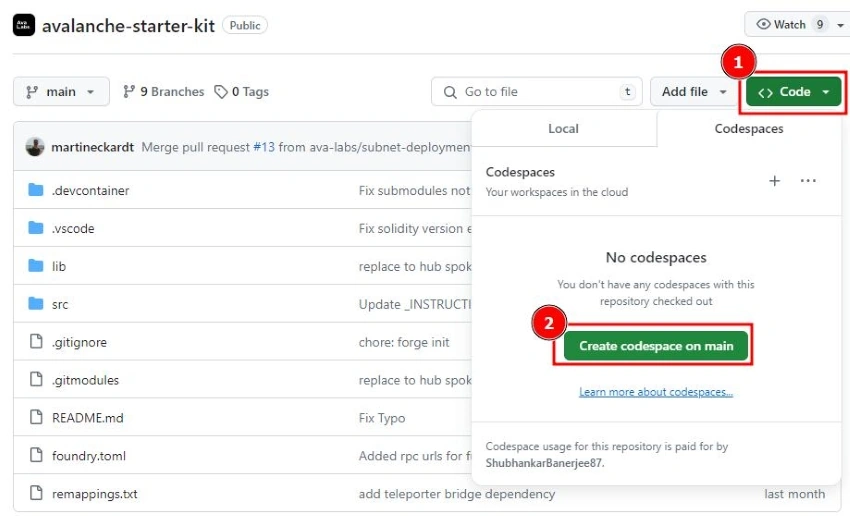This screenshot has width=850, height=516.
Task: Switch to the Codespaces tab
Action: tap(749, 128)
